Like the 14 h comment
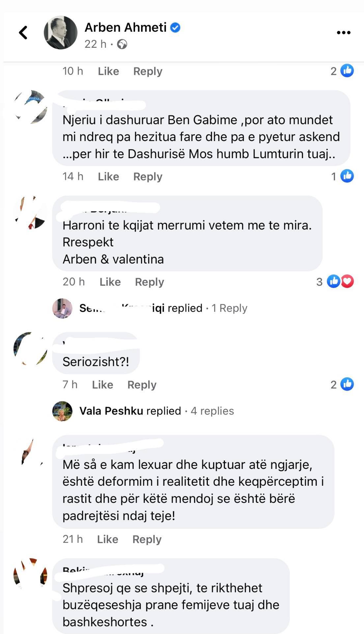 pos(108,177)
